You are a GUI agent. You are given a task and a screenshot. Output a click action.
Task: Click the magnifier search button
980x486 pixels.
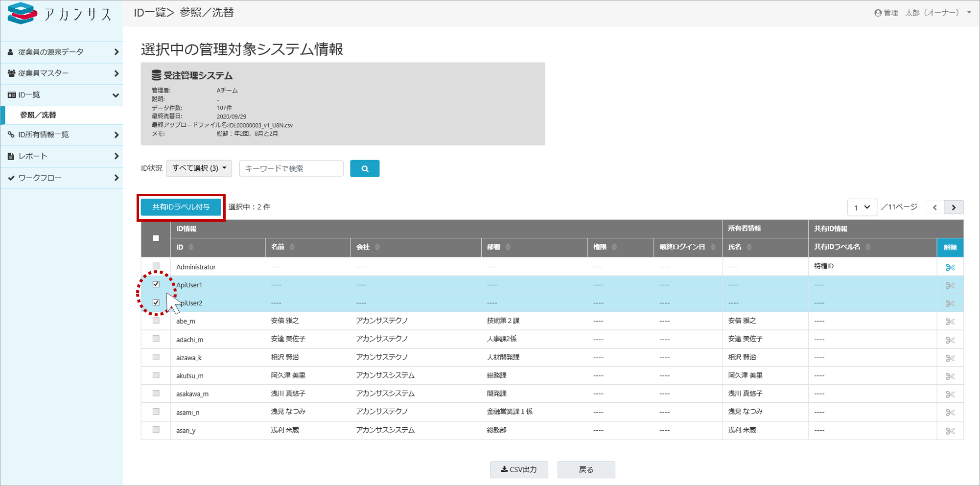click(364, 168)
